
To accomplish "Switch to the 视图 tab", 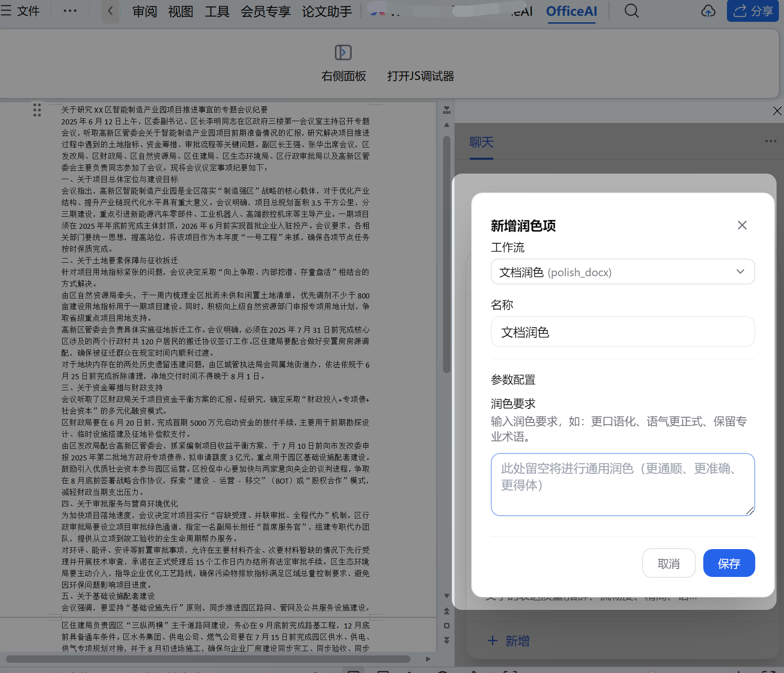I will [180, 12].
